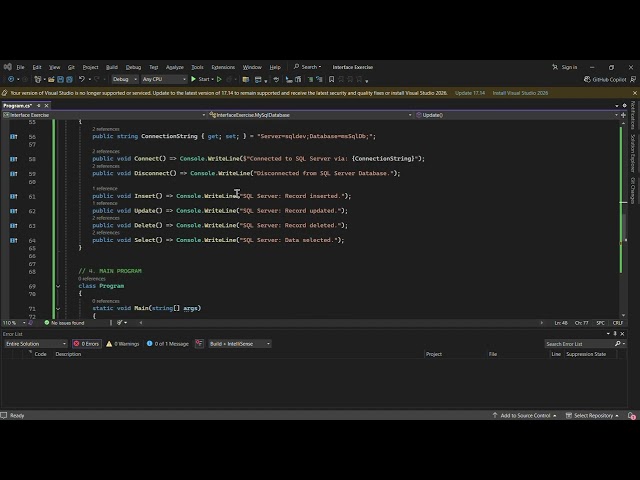The height and width of the screenshot is (480, 640).
Task: Click the feedback icon beside GitHub Copilot
Action: tap(633, 79)
